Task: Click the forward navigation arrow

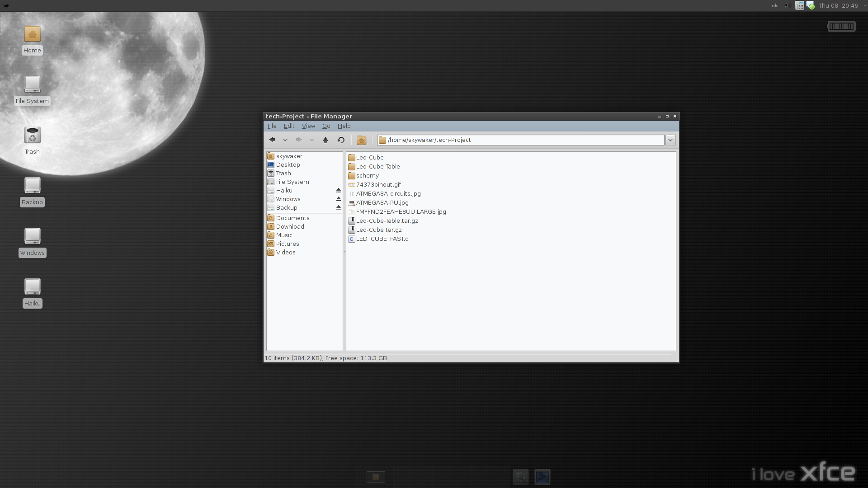Action: click(x=298, y=140)
